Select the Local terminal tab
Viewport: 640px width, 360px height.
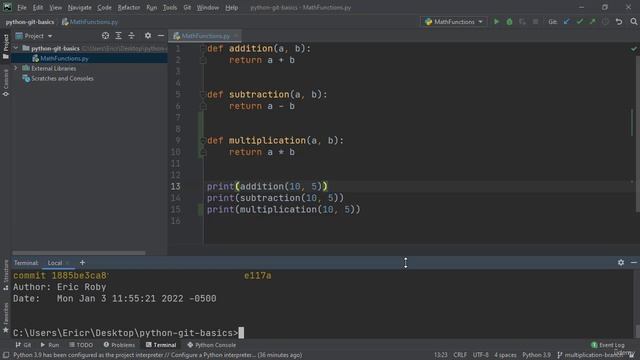[55, 262]
